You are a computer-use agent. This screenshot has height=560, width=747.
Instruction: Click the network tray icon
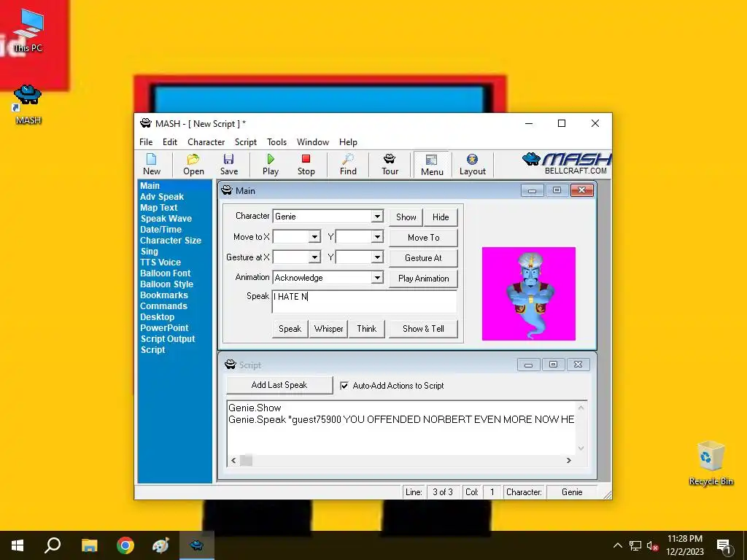[x=635, y=545]
